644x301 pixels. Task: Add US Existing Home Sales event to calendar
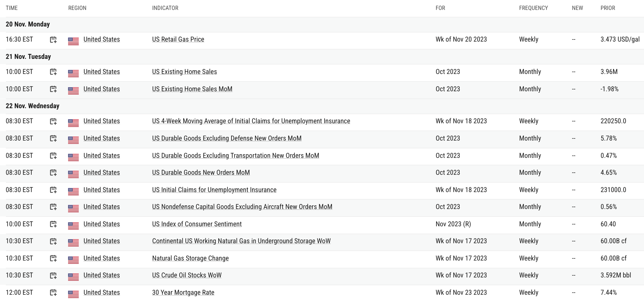(53, 72)
